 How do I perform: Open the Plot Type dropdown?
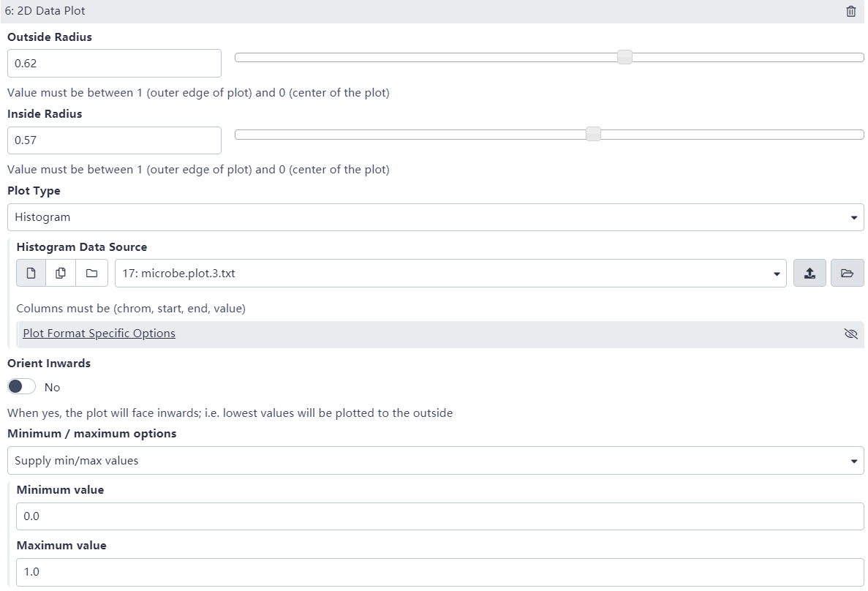click(x=435, y=217)
